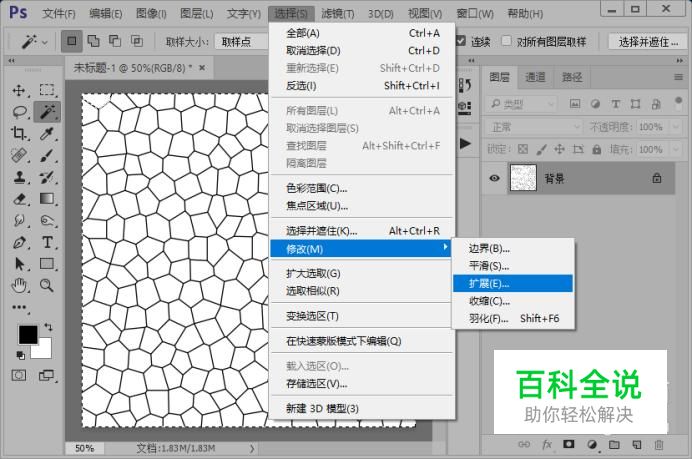Select the Blur tool
The image size is (692, 459).
coord(19,220)
